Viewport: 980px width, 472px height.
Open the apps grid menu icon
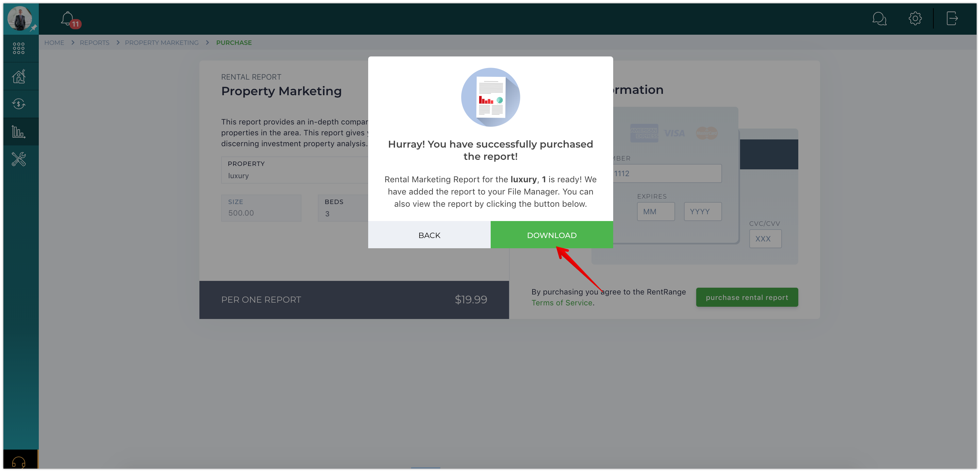19,48
